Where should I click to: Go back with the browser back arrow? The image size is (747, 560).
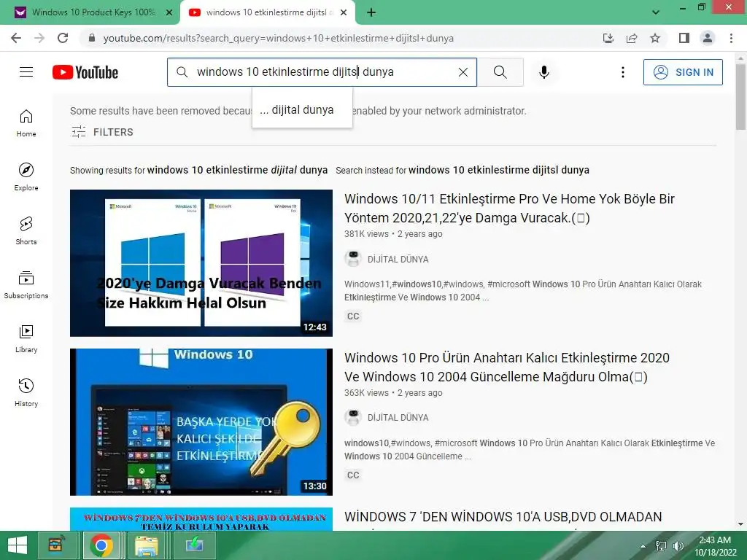pos(16,38)
